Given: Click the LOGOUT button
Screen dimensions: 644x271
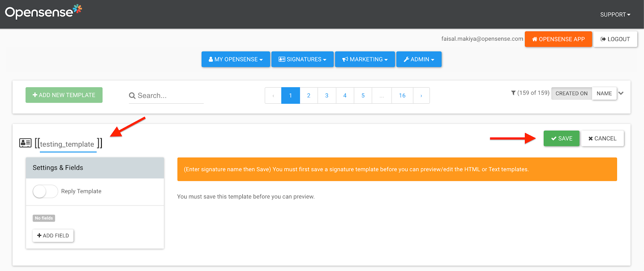Looking at the screenshot, I should [x=615, y=39].
